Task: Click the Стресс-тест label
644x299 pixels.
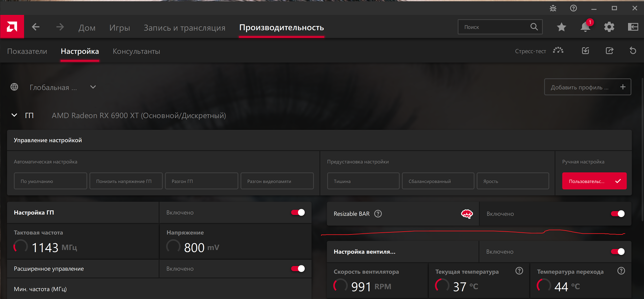Action: coord(530,51)
